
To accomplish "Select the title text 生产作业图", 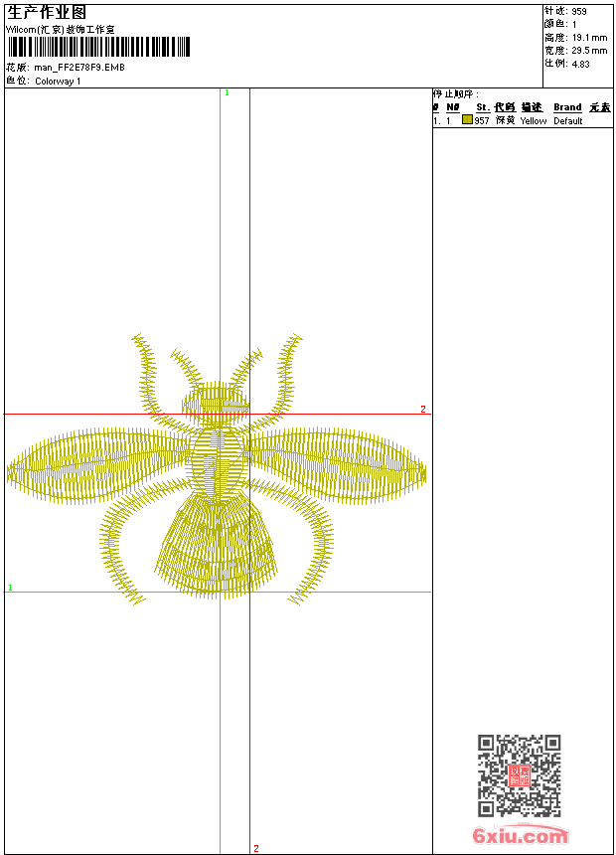I will [47, 12].
